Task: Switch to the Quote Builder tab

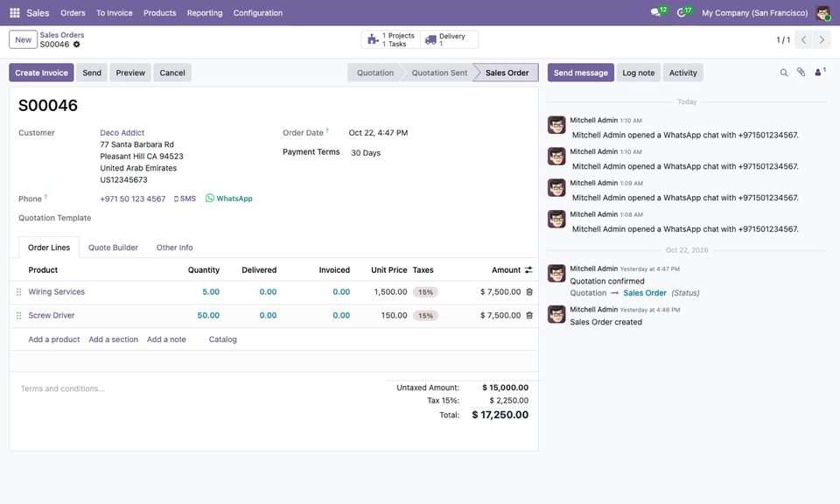Action: tap(113, 248)
